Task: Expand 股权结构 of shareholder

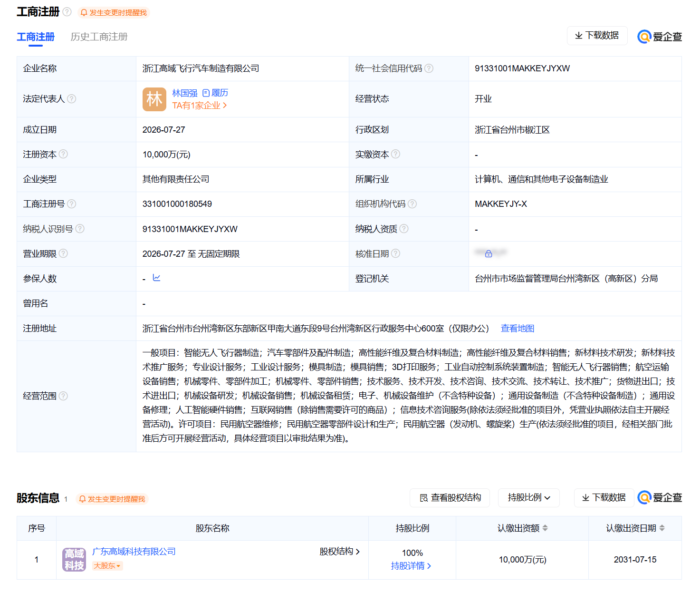Action: click(339, 552)
